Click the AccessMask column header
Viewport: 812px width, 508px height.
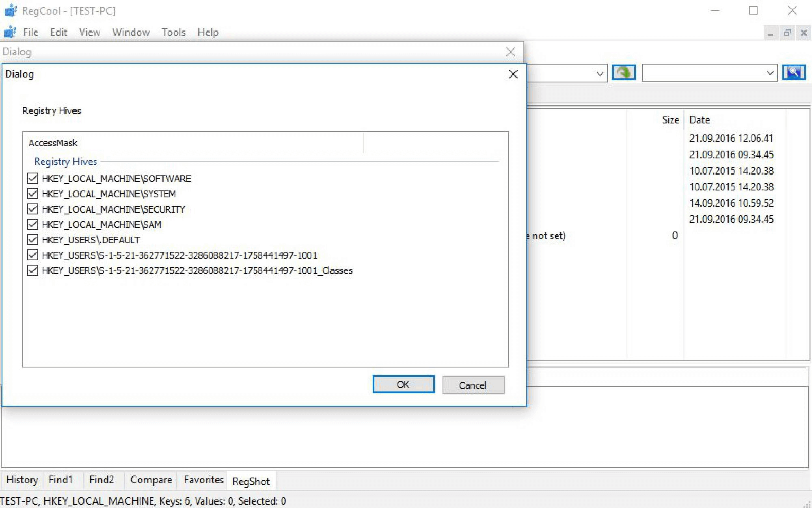click(53, 143)
